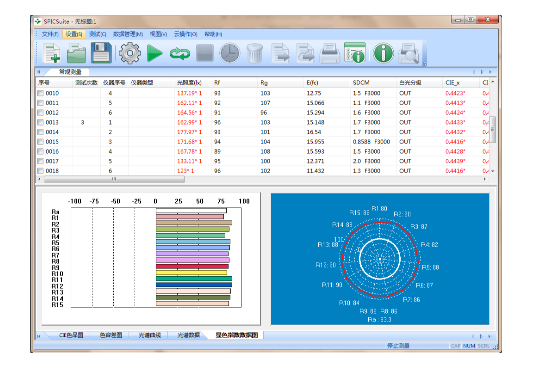
Task: Click the table scrollbar up arrow
Action: (492, 82)
